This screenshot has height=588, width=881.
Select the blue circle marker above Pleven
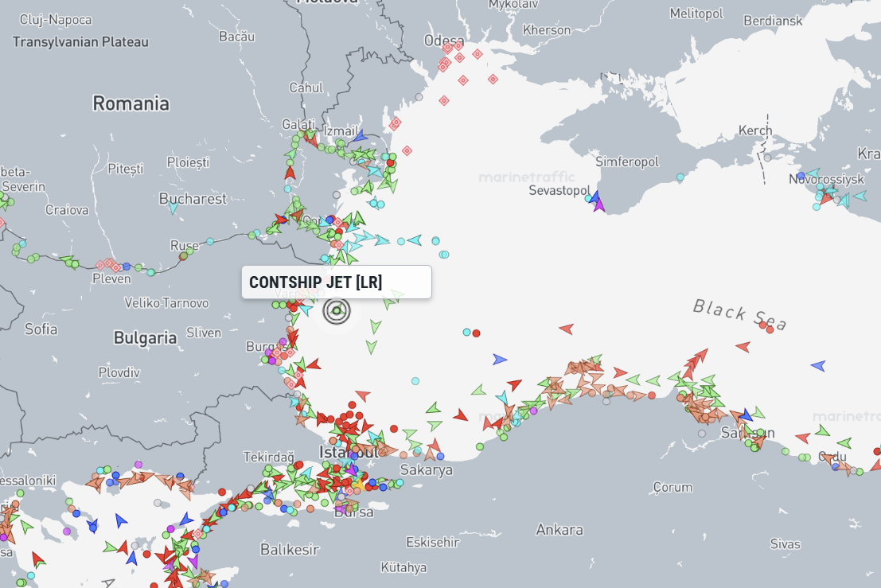[127, 267]
